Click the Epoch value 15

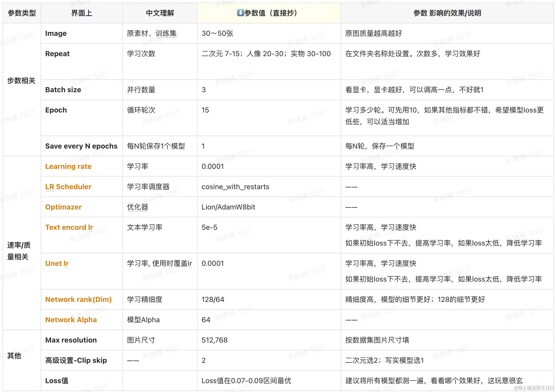click(205, 110)
